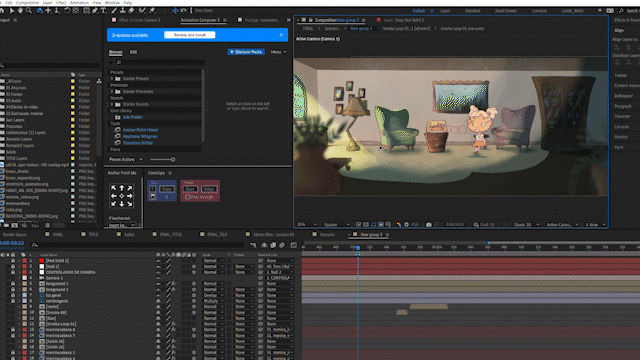This screenshot has height=360, width=640.
Task: Open the Classic 3D renderer dropdown
Action: tap(526, 224)
